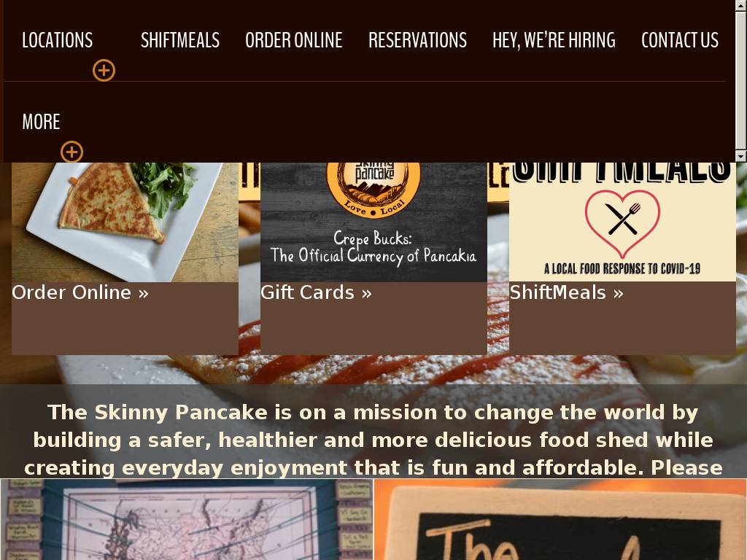Click the Crepe Bucks gift card image
The height and width of the screenshot is (560, 747).
373,222
